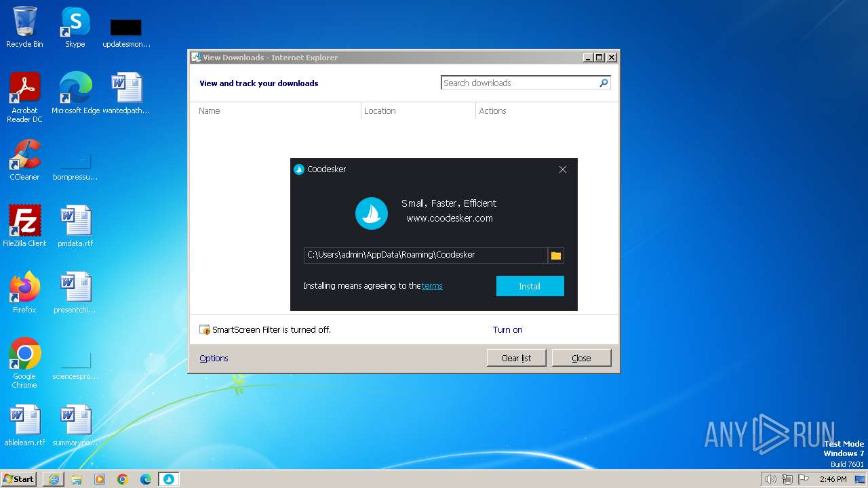Viewport: 868px width, 488px height.
Task: Select the bornpressu desktop icon
Action: coord(75,166)
